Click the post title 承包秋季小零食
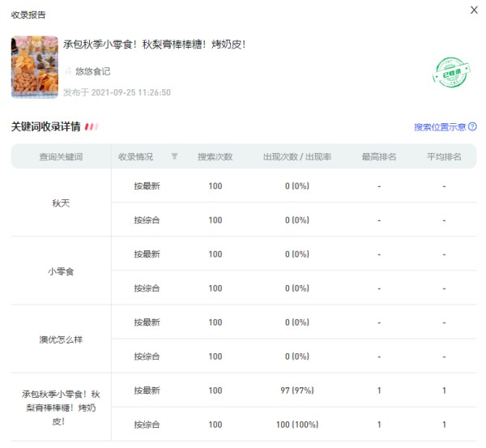The height and width of the screenshot is (448, 486). pos(154,45)
